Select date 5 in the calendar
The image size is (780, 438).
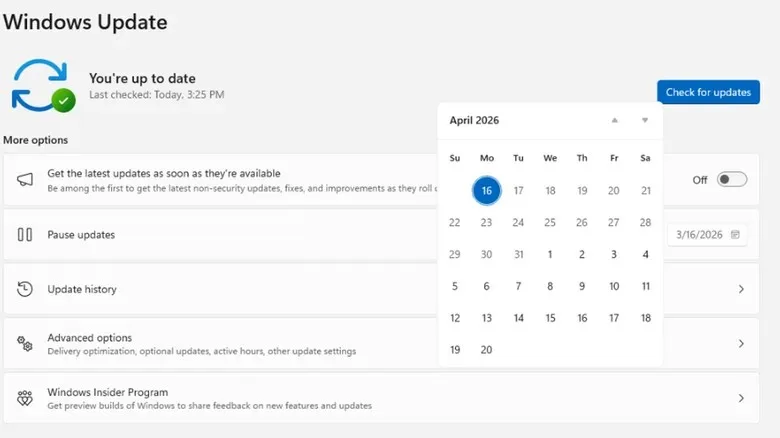pos(455,286)
